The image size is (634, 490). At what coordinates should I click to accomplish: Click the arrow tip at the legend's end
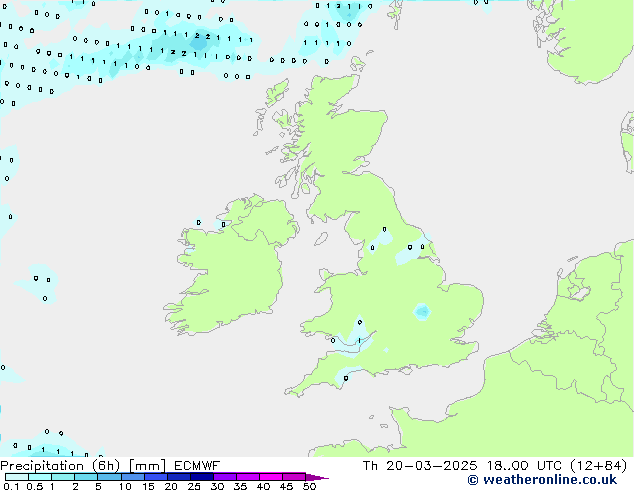[317, 477]
